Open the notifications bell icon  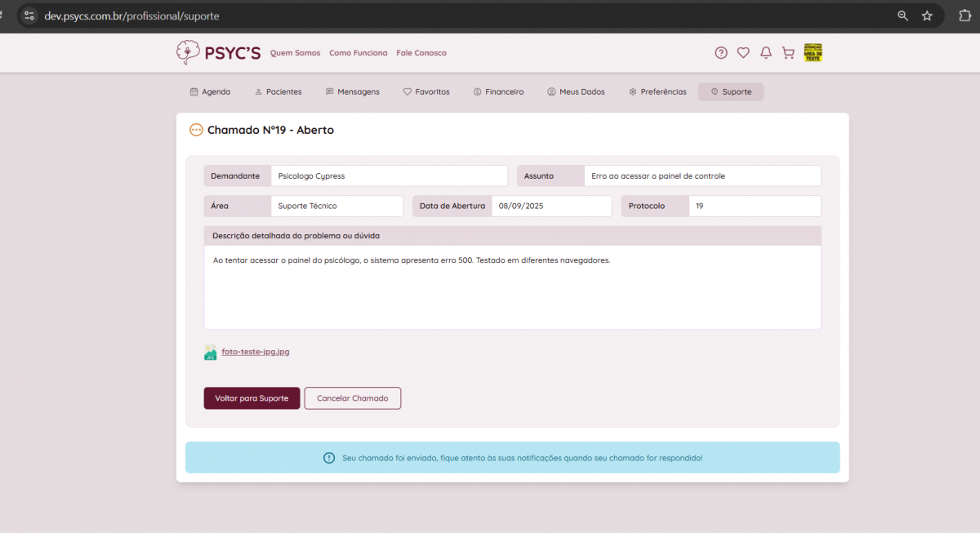tap(766, 53)
